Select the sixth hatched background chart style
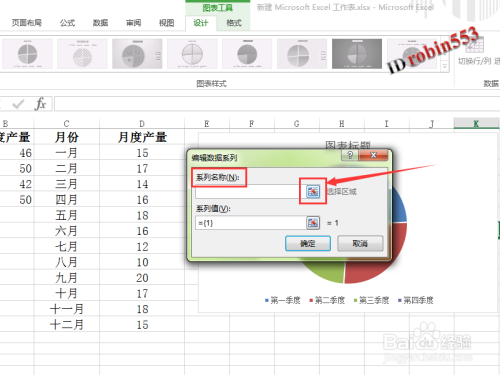This screenshot has height=375, width=500. (x=302, y=54)
